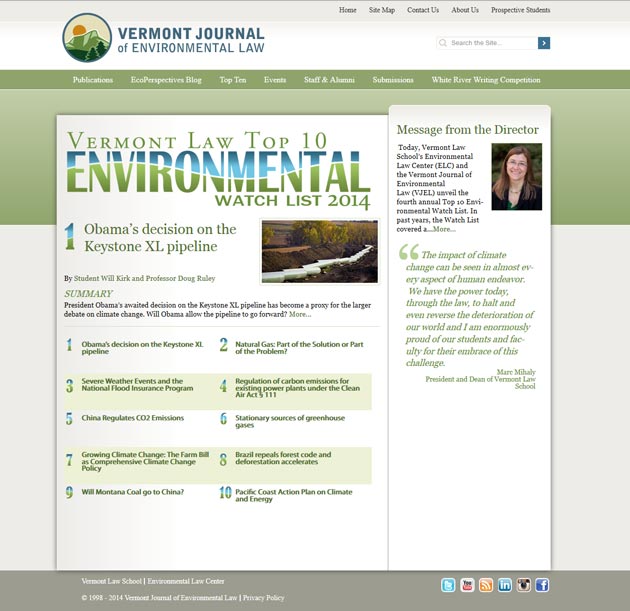Go to the EcoPerspectives Blog menu item
Image resolution: width=630 pixels, height=611 pixels.
[x=166, y=80]
